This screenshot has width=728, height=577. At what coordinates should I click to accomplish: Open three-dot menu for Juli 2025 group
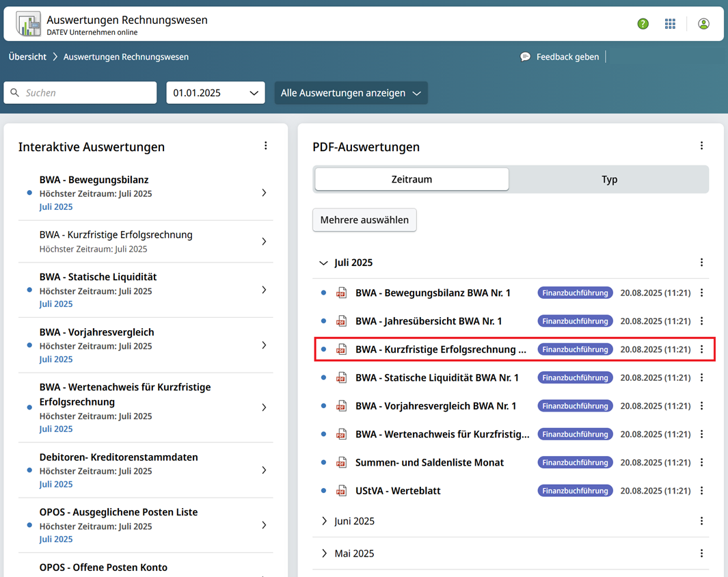click(701, 263)
